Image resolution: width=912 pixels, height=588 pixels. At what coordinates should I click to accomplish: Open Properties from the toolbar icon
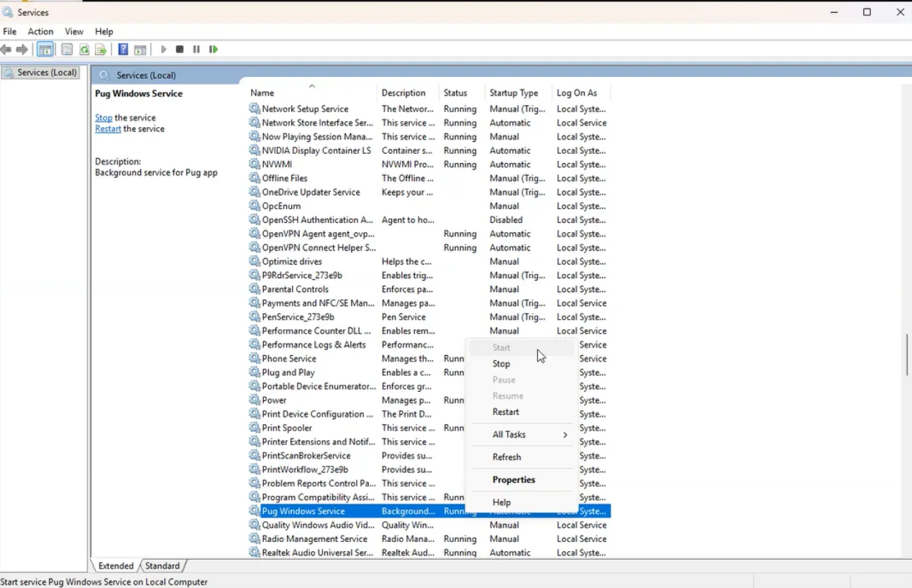67,50
